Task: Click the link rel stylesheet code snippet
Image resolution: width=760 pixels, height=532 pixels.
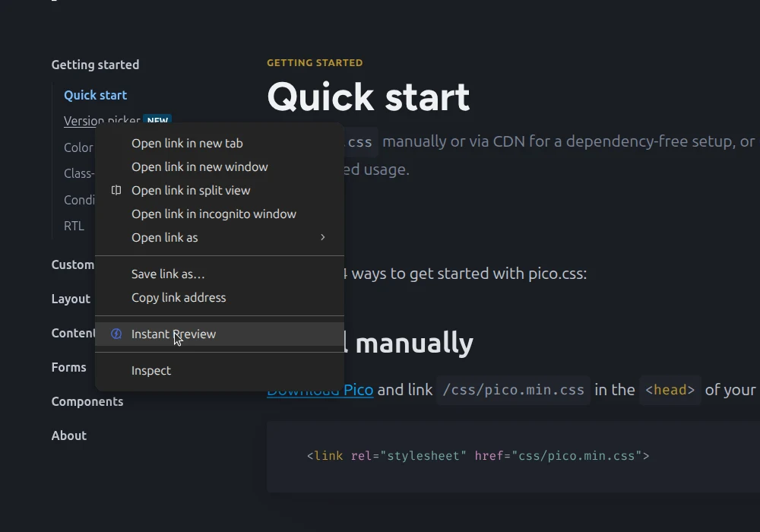Action: pos(478,456)
